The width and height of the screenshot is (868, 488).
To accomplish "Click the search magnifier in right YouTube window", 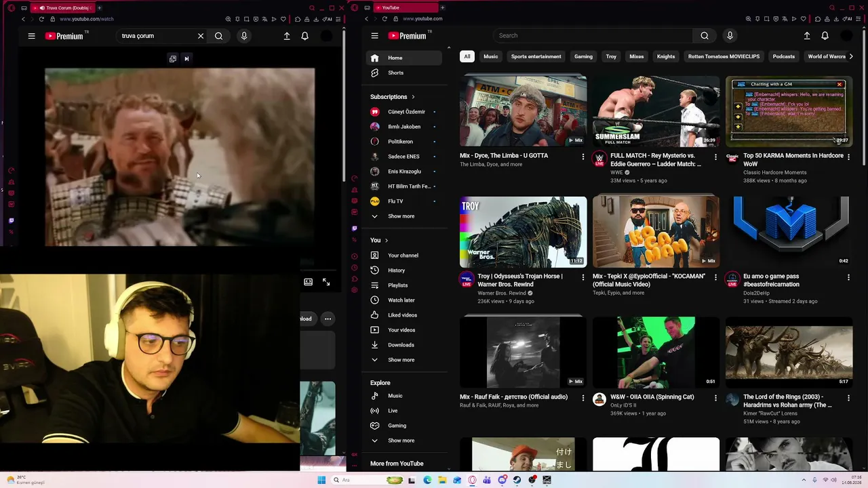I will tap(705, 36).
